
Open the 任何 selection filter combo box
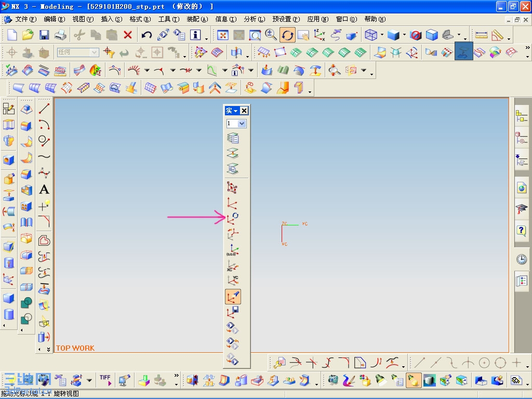[x=78, y=52]
